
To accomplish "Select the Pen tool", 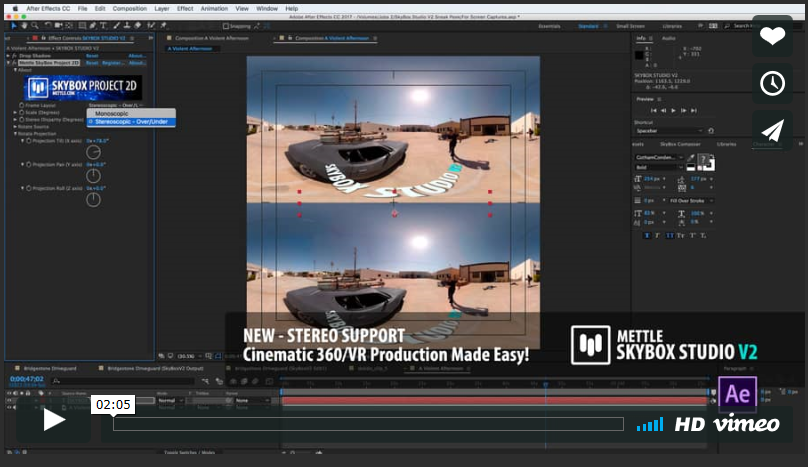I will [93, 25].
